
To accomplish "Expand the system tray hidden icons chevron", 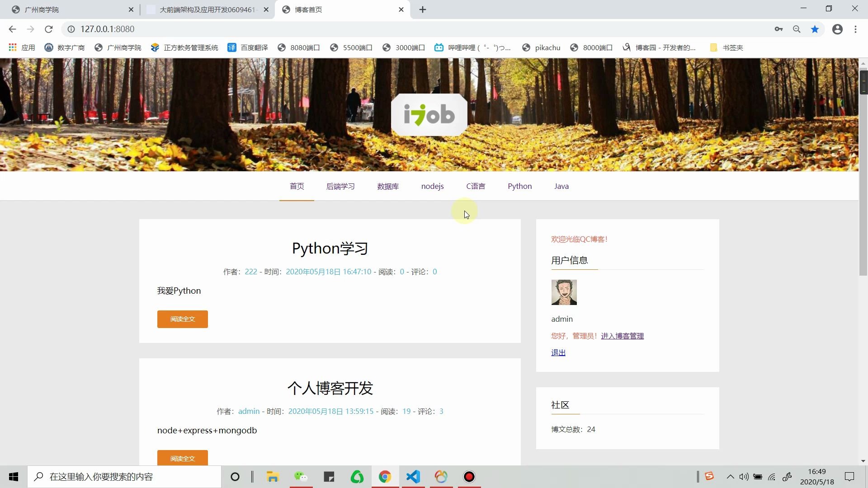I will pyautogui.click(x=730, y=477).
